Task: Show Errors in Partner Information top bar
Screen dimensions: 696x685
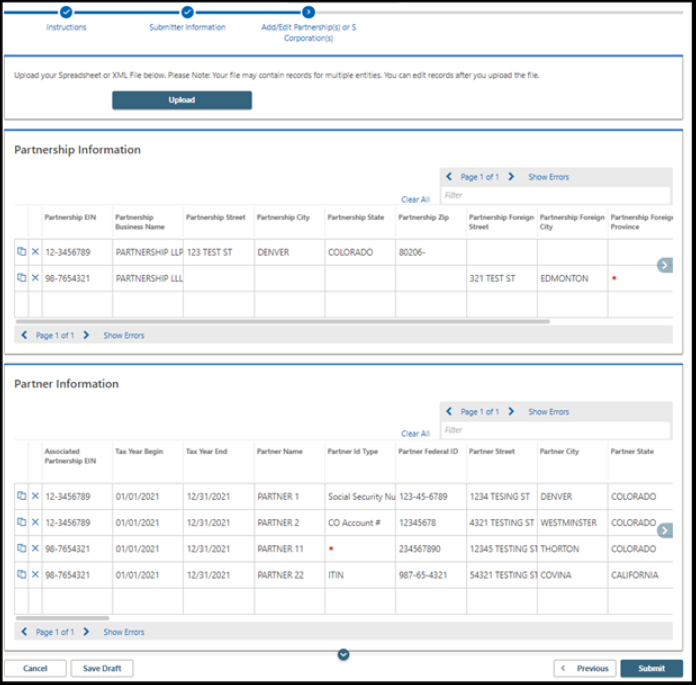Action: (x=548, y=411)
